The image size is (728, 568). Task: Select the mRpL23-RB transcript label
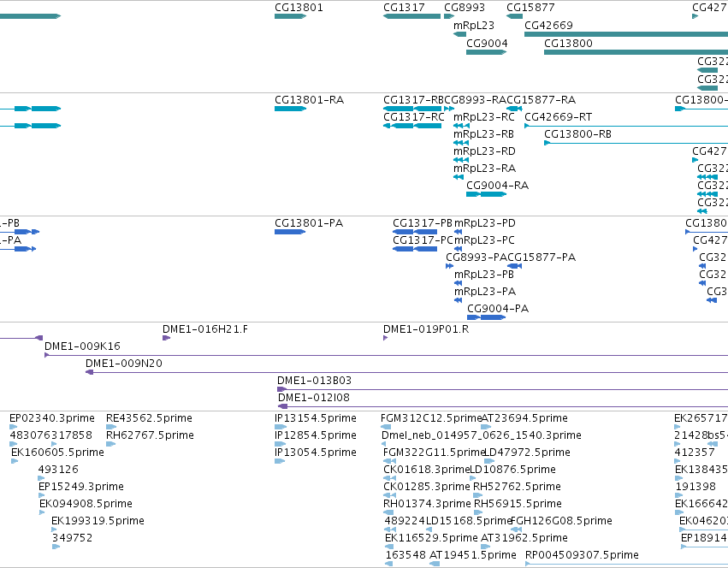(x=483, y=134)
